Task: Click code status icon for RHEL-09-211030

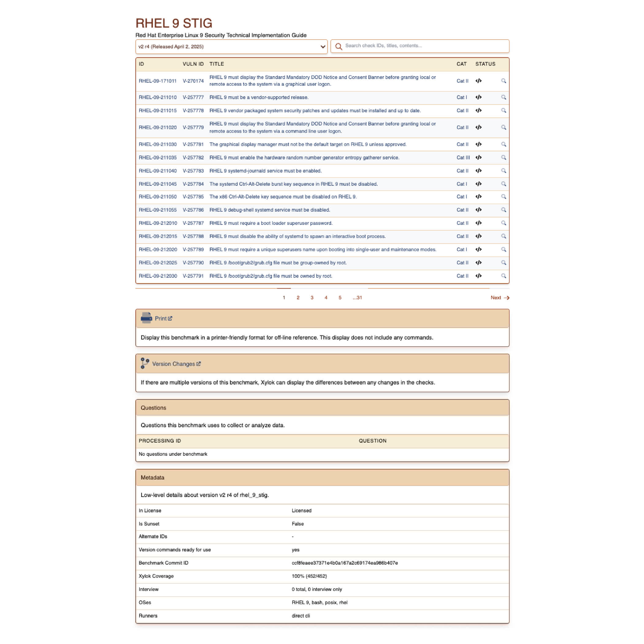Action: coord(478,144)
